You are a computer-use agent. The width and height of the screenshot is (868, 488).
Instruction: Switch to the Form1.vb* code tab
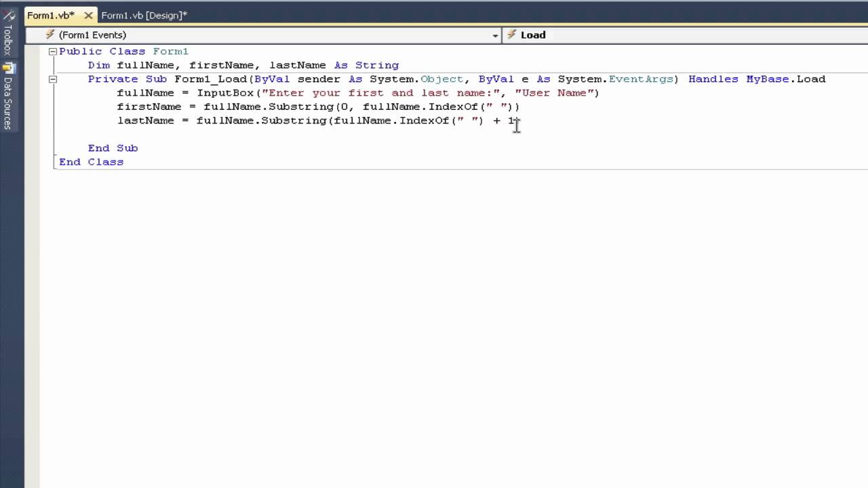pos(51,15)
